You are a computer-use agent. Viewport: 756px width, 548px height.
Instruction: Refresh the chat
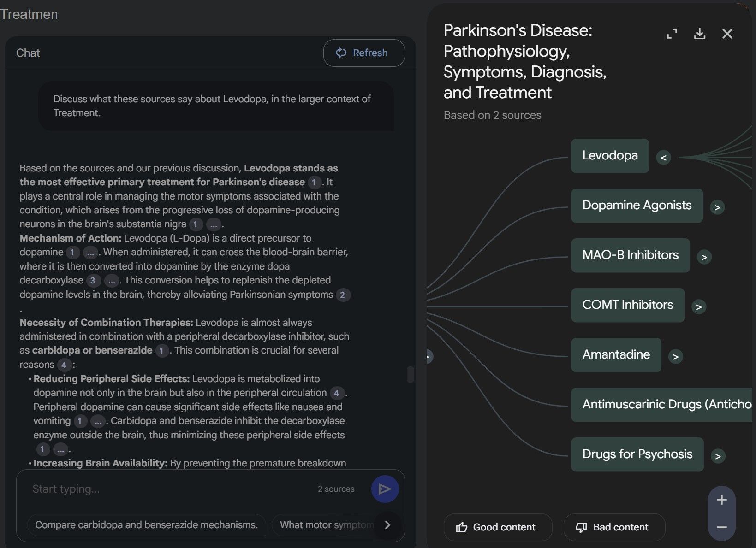click(363, 53)
